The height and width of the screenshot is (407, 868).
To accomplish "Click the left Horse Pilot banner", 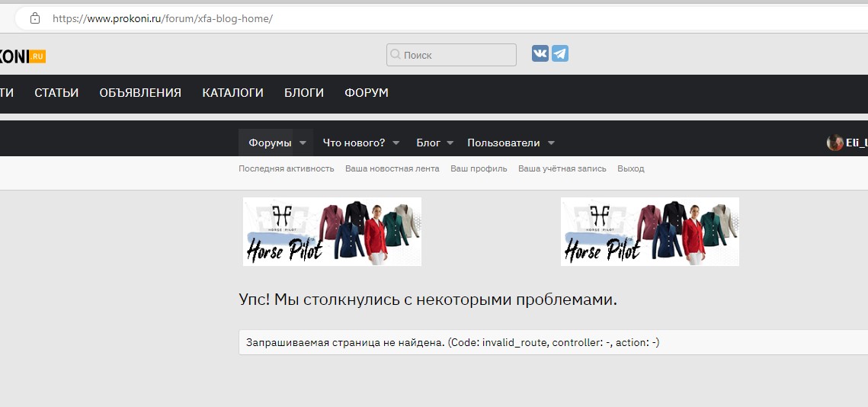I will (332, 232).
